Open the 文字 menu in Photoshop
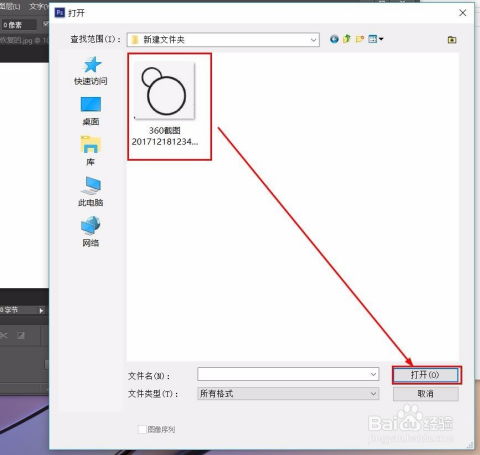Screen dimensions: 480x455 [x=38, y=6]
